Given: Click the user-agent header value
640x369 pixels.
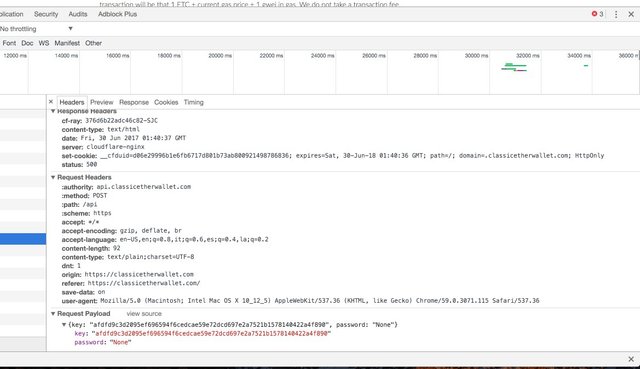Looking at the screenshot, I should 320,300.
